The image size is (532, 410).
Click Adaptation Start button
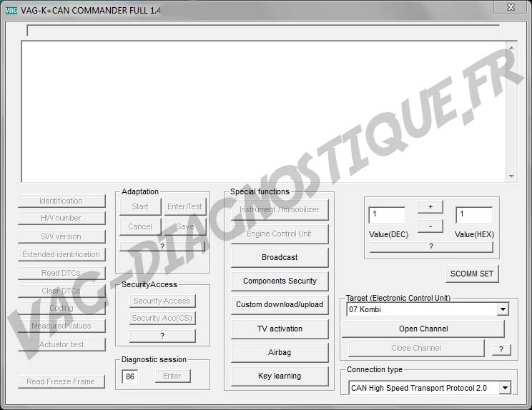coord(140,206)
